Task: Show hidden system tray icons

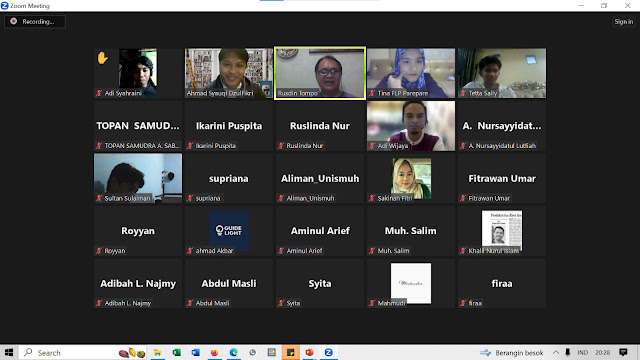Action: tap(556, 352)
